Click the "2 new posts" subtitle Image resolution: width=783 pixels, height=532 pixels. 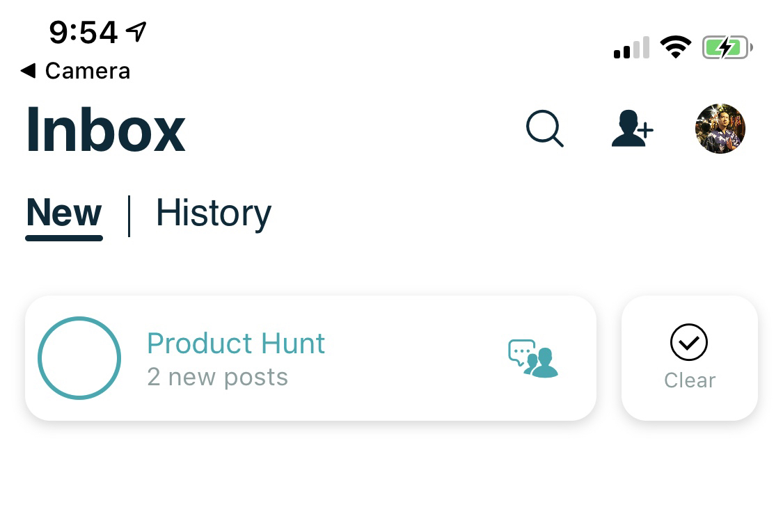[217, 377]
